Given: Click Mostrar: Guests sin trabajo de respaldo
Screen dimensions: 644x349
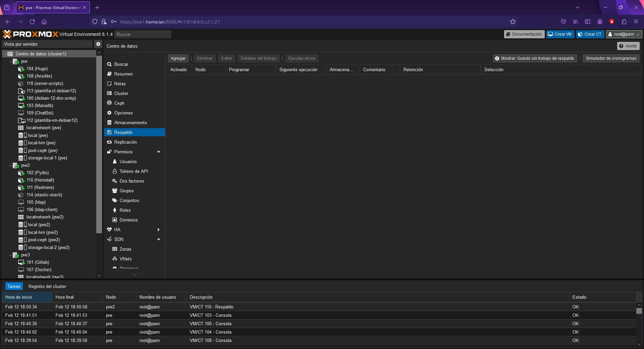Looking at the screenshot, I should coord(535,58).
